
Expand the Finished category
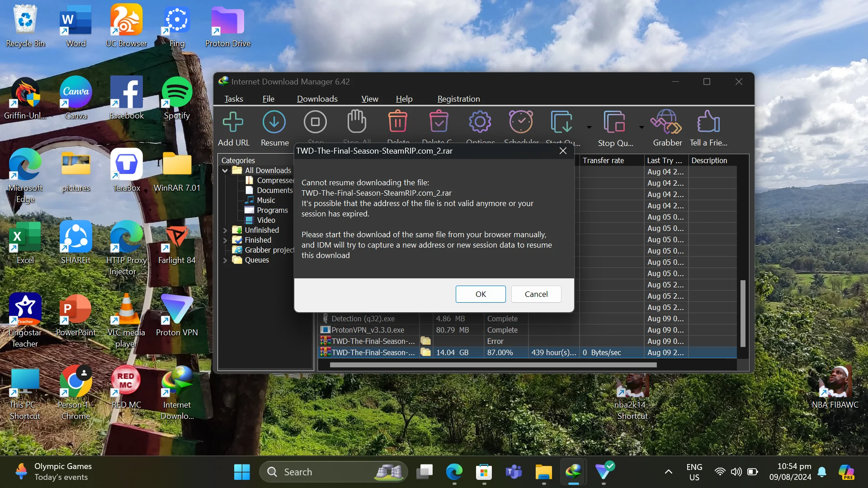tap(225, 240)
